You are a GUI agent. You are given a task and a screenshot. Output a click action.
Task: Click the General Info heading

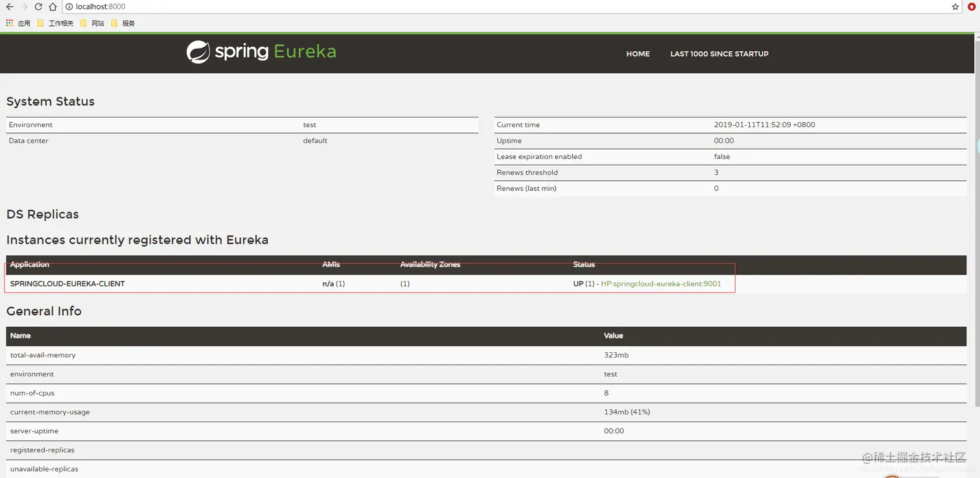[44, 311]
